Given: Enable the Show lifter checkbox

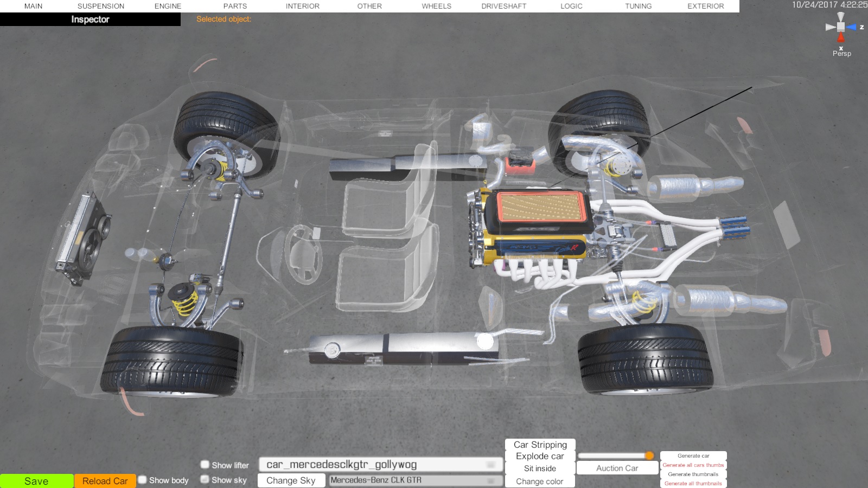Looking at the screenshot, I should [x=205, y=465].
